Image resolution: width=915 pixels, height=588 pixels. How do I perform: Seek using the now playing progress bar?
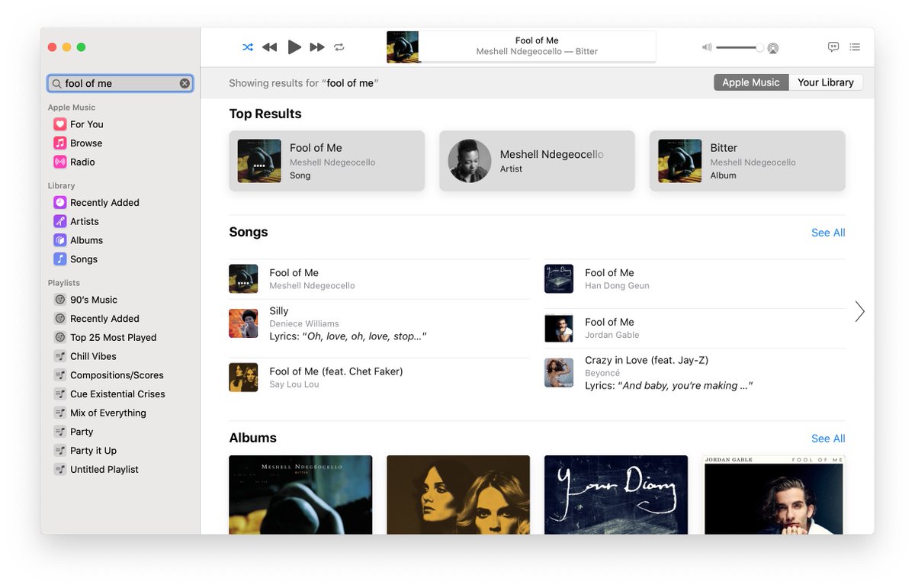pos(538,62)
